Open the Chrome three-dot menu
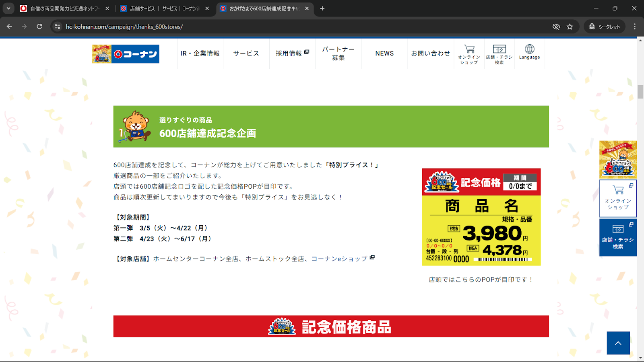Image resolution: width=644 pixels, height=362 pixels. tap(635, 27)
